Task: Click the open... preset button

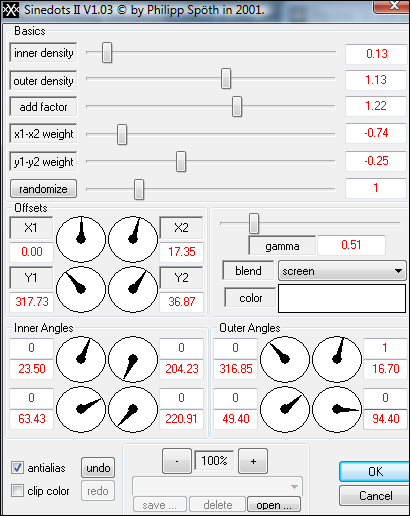Action: tap(274, 505)
